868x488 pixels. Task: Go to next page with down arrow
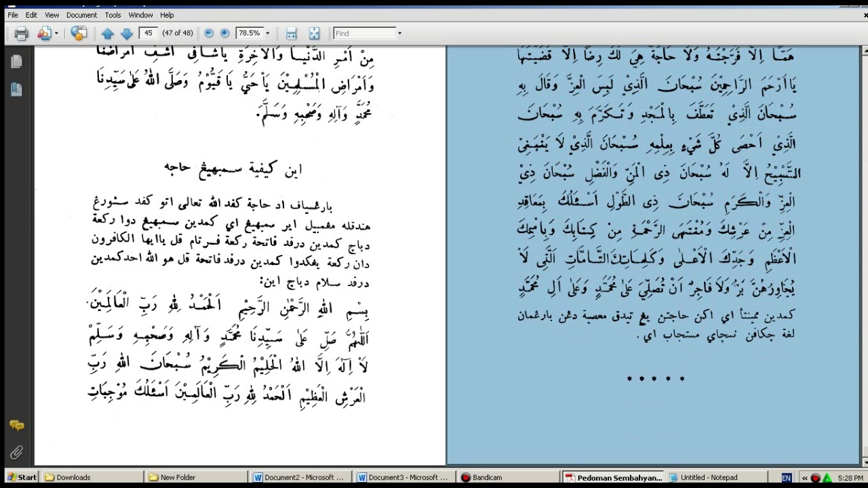(126, 33)
